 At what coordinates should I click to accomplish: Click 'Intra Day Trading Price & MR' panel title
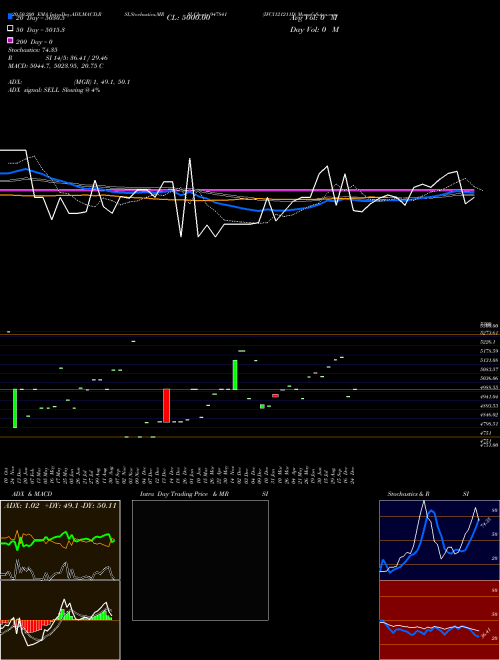click(x=184, y=494)
